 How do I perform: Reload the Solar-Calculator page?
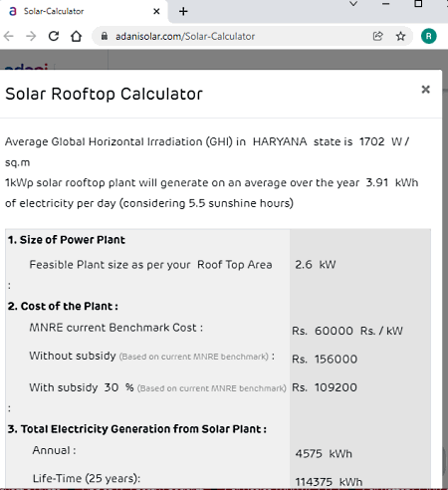pos(54,36)
